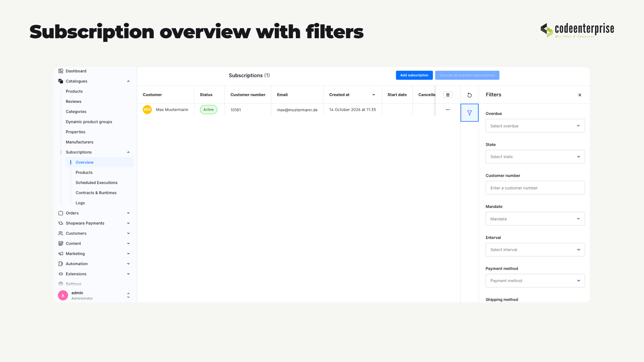Collapse the Subscriptions submenu chevron

(x=128, y=152)
